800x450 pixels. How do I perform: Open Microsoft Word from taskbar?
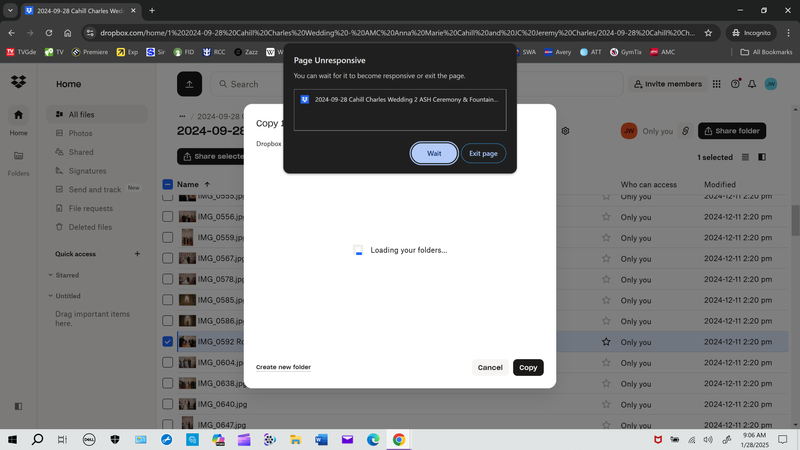tap(321, 439)
